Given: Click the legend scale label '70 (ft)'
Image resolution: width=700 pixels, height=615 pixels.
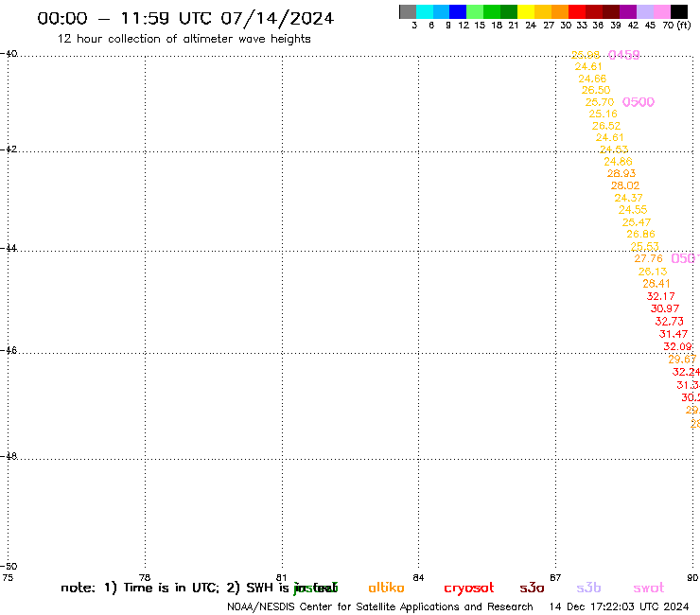Looking at the screenshot, I should 676,26.
